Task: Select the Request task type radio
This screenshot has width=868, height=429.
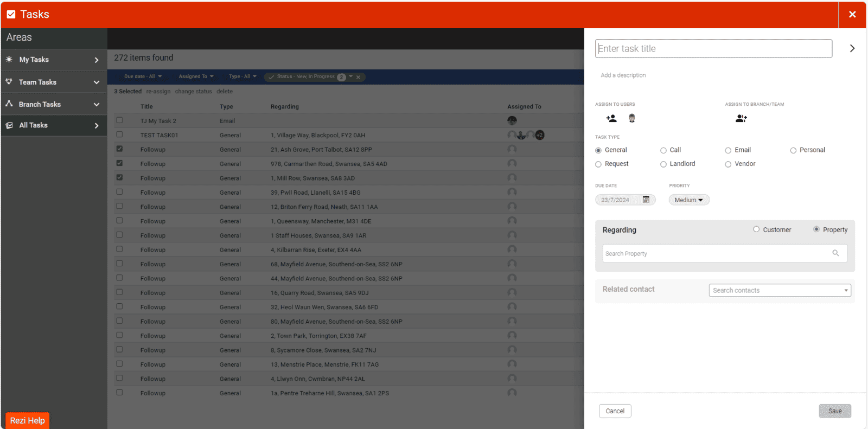Action: click(598, 164)
